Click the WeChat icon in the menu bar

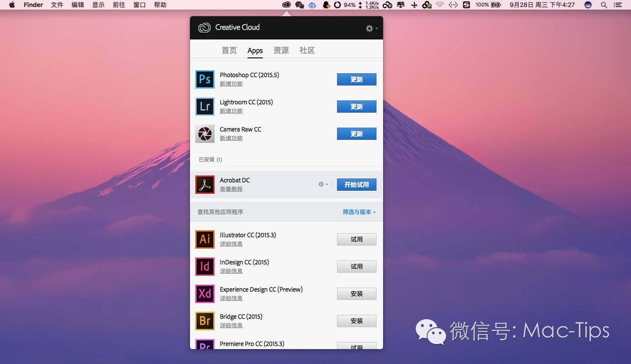(x=299, y=5)
